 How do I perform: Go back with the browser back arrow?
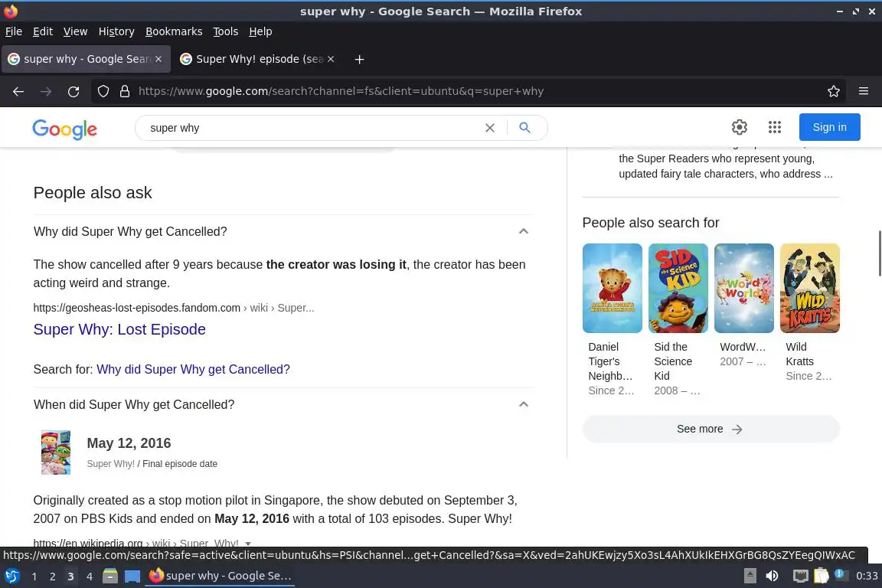point(18,91)
